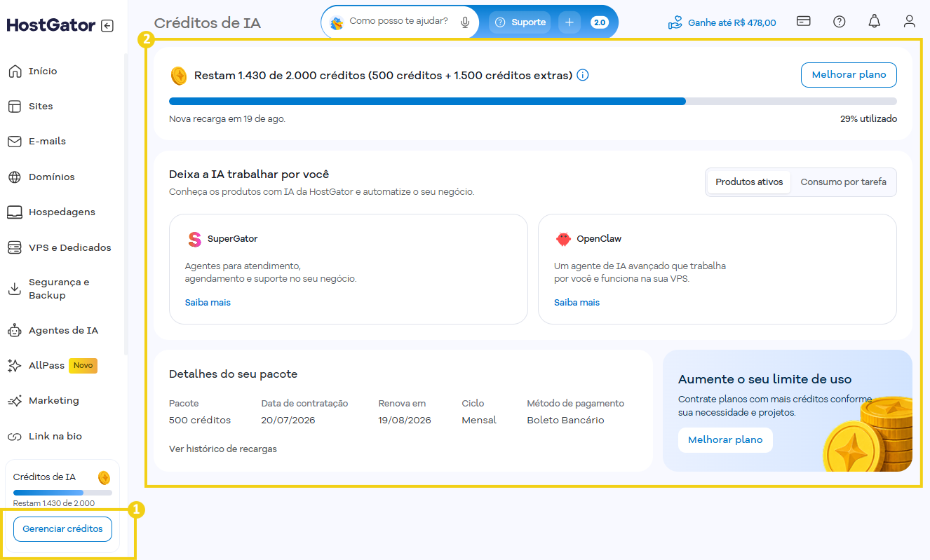Click the SuperGator logo icon
Viewport: 930px width, 560px height.
194,239
